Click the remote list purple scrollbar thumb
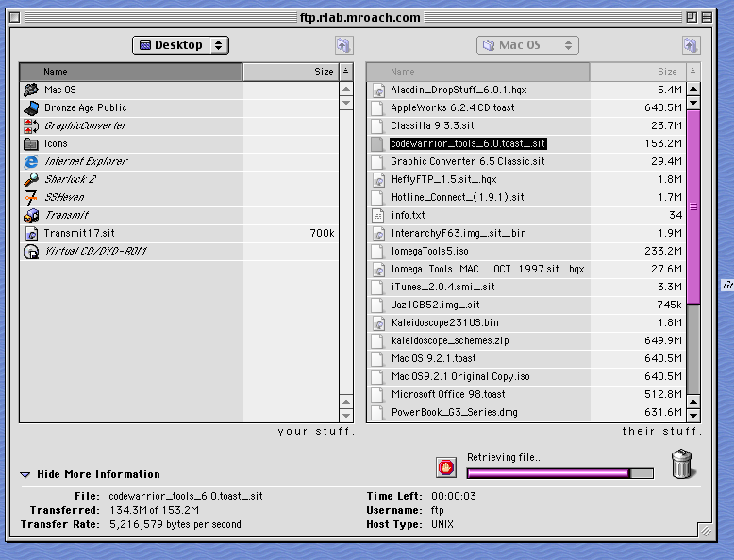 (x=692, y=206)
